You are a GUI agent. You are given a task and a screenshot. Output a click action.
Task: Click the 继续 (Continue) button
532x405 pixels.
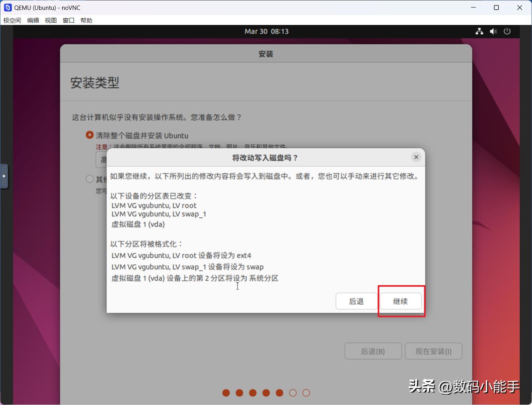click(x=401, y=301)
